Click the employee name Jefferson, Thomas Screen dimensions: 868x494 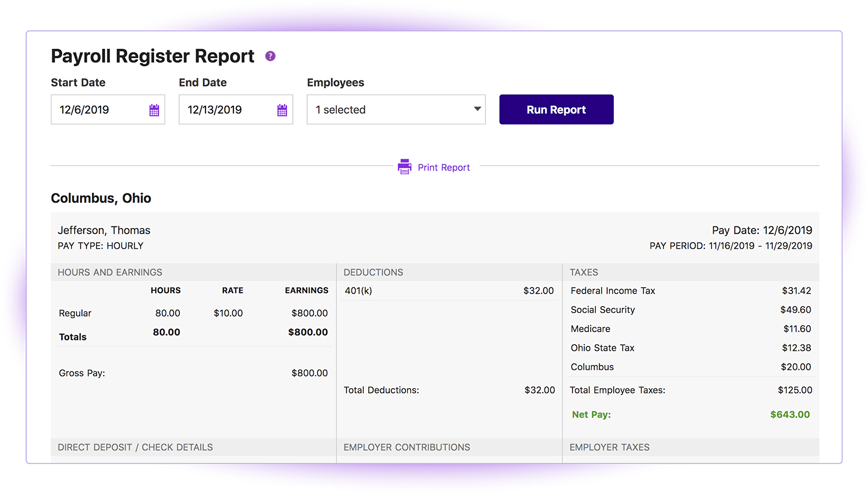point(104,230)
